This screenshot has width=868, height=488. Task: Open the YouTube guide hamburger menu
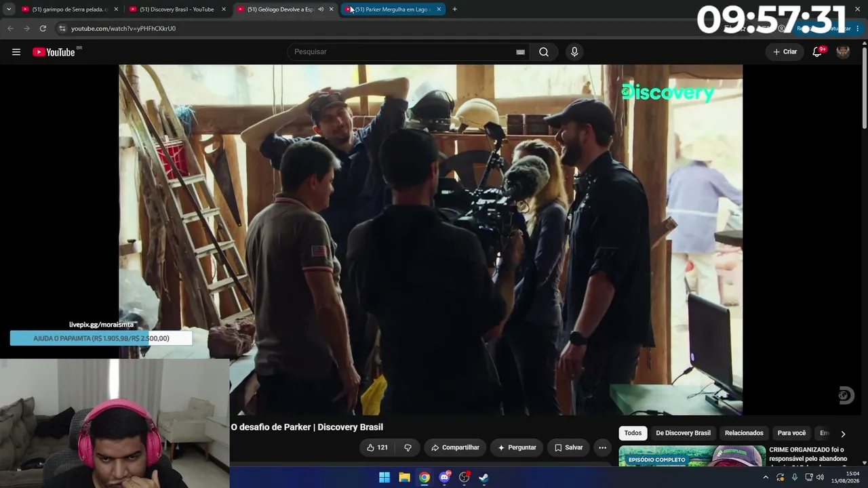point(16,52)
